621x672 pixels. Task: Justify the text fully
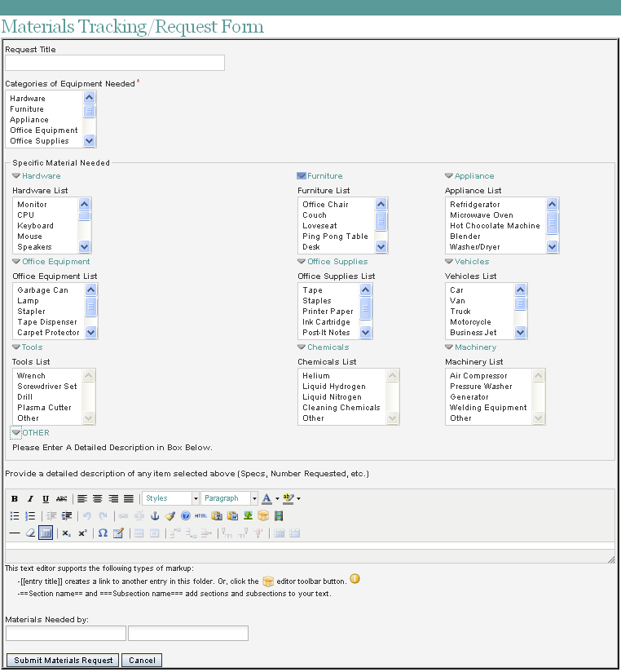click(x=129, y=498)
